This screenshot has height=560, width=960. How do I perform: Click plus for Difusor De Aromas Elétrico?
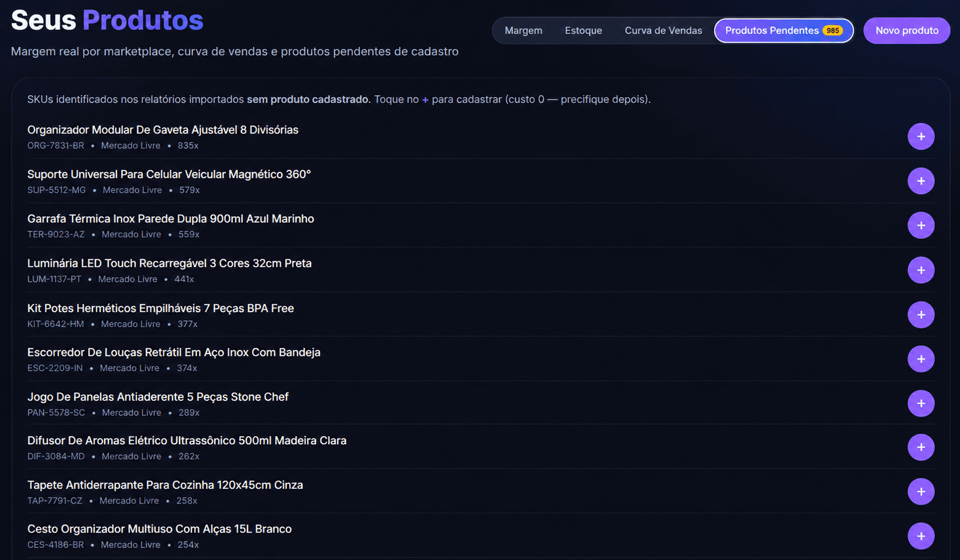point(921,447)
